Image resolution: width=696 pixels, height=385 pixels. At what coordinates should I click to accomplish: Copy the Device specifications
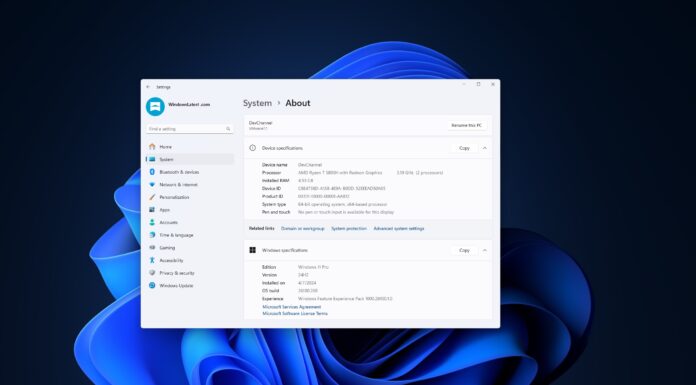coord(464,148)
